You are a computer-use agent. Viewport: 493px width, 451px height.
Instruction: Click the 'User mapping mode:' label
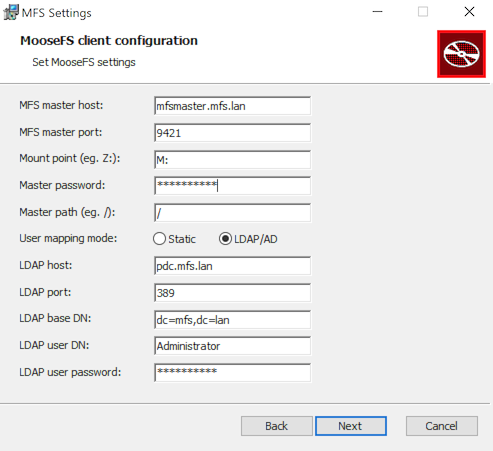(68, 238)
